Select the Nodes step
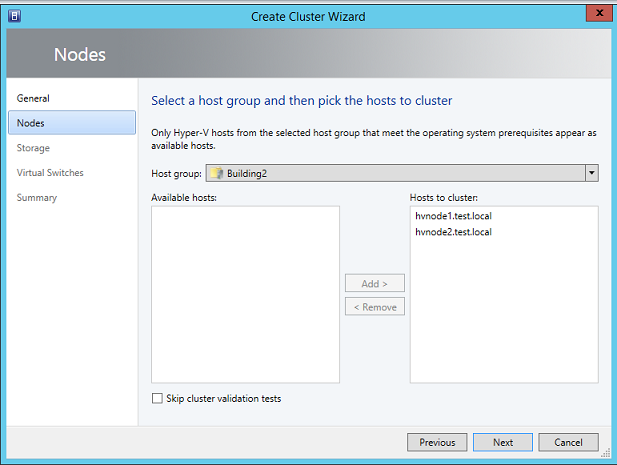This screenshot has width=617, height=465. point(72,123)
